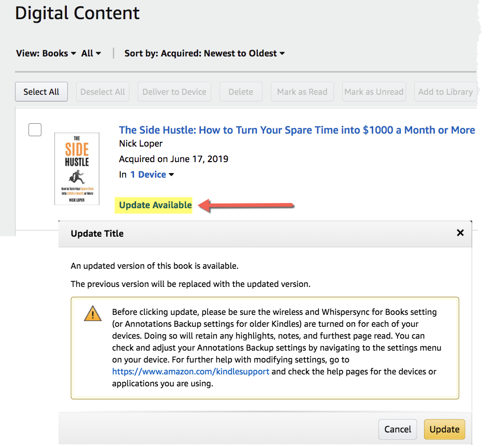Click the Update Available link
This screenshot has height=448, width=482.
[x=155, y=205]
